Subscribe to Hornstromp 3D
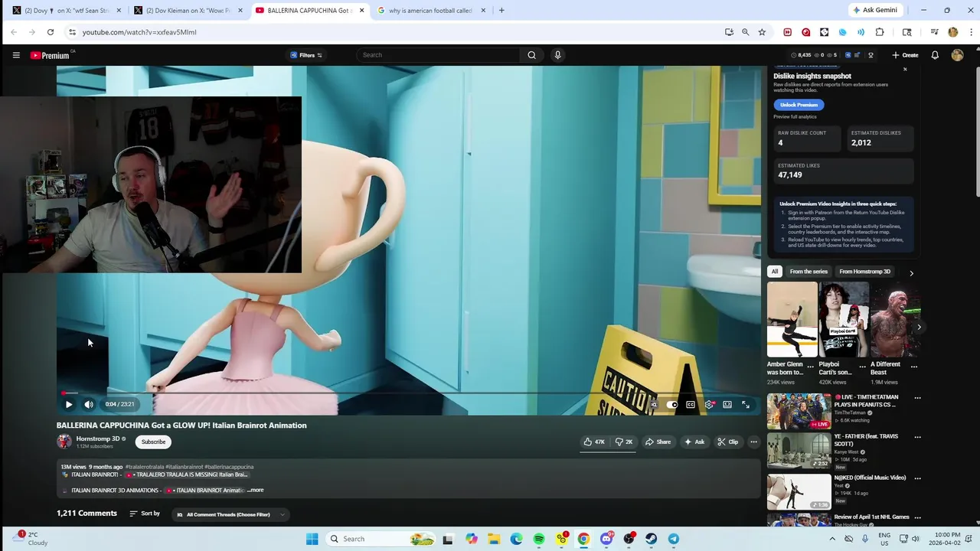 point(153,442)
